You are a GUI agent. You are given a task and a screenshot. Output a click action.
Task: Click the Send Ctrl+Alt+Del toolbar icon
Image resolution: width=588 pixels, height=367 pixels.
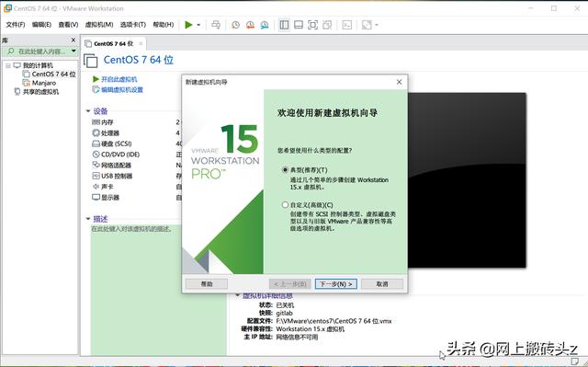click(x=216, y=25)
